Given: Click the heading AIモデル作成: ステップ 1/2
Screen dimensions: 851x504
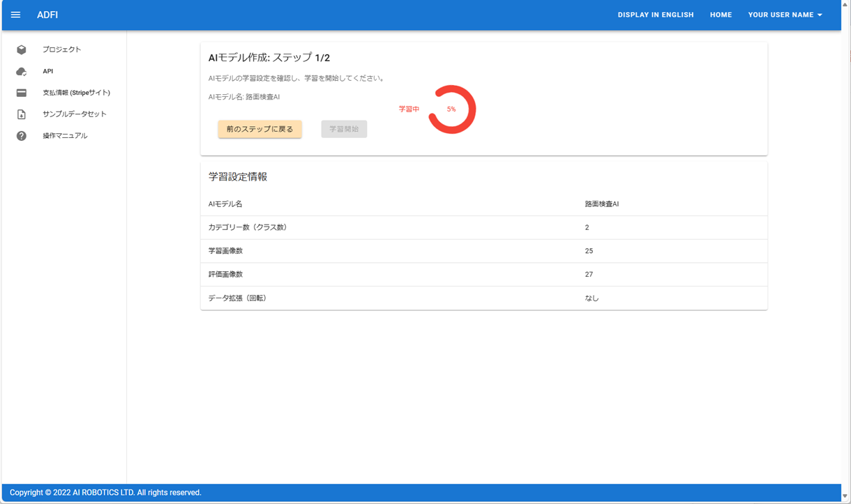Looking at the screenshot, I should coord(269,58).
